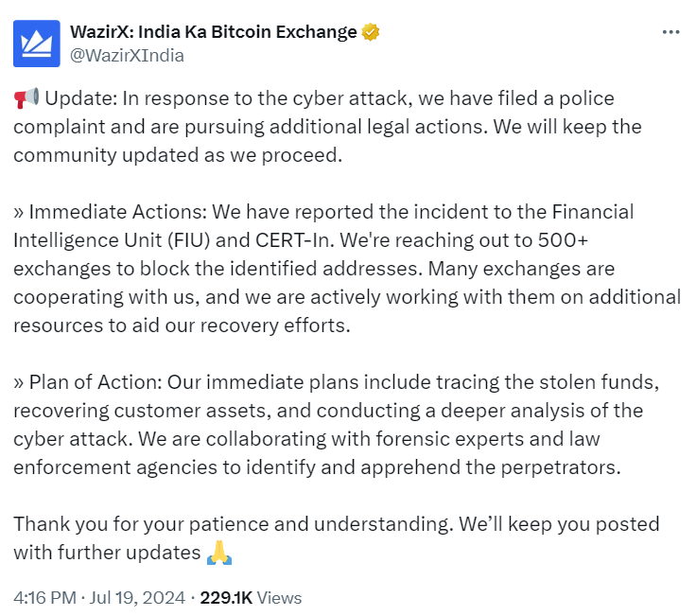The image size is (696, 616).
Task: Select the Update police complaint paragraph
Action: tap(327, 127)
